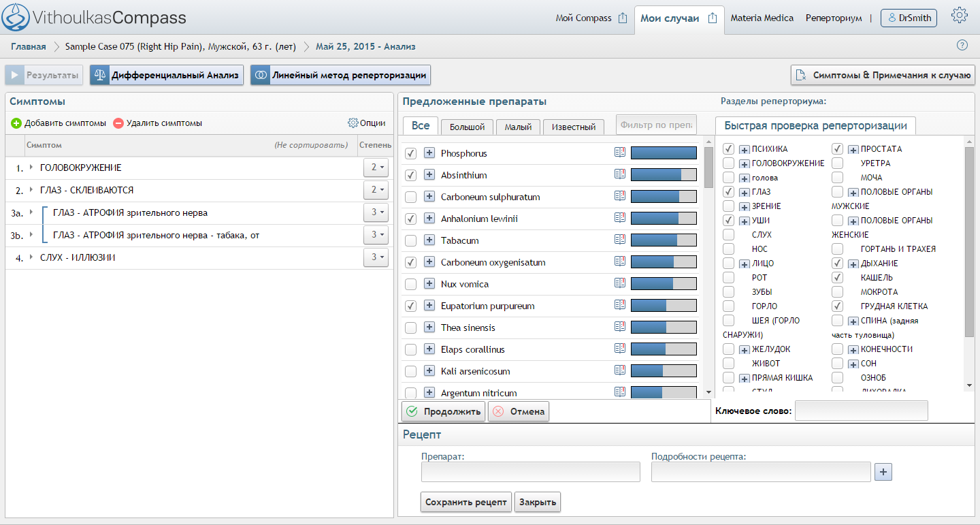This screenshot has width=980, height=525.
Task: Focus the Ключевое слово input field
Action: (x=862, y=411)
